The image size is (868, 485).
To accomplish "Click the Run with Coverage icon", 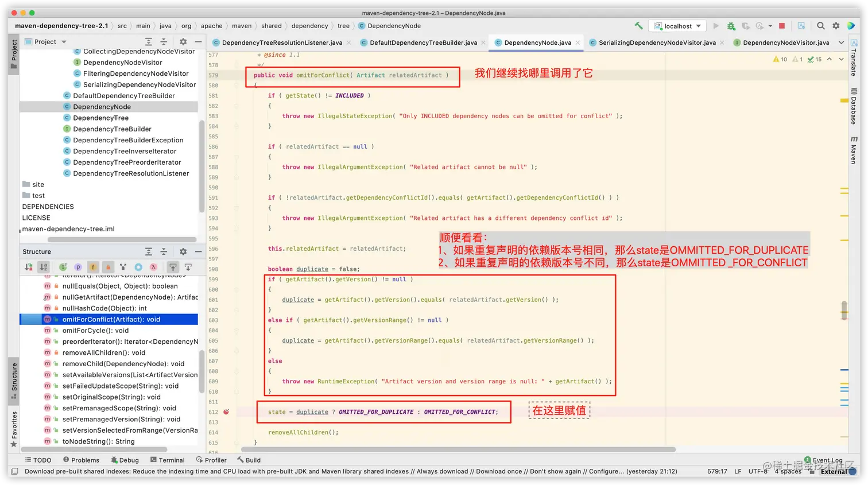I will 746,26.
